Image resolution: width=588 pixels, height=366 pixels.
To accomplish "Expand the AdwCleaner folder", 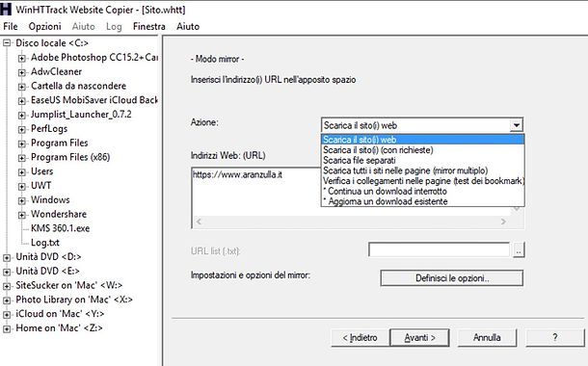I will click(x=22, y=72).
